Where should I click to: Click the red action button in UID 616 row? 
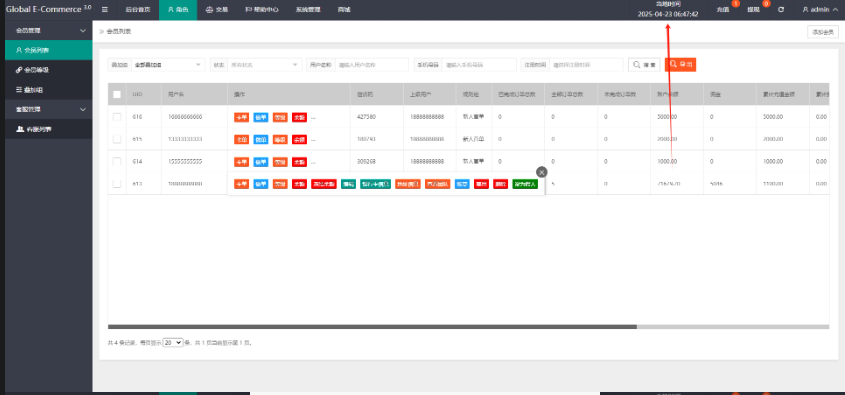point(299,117)
